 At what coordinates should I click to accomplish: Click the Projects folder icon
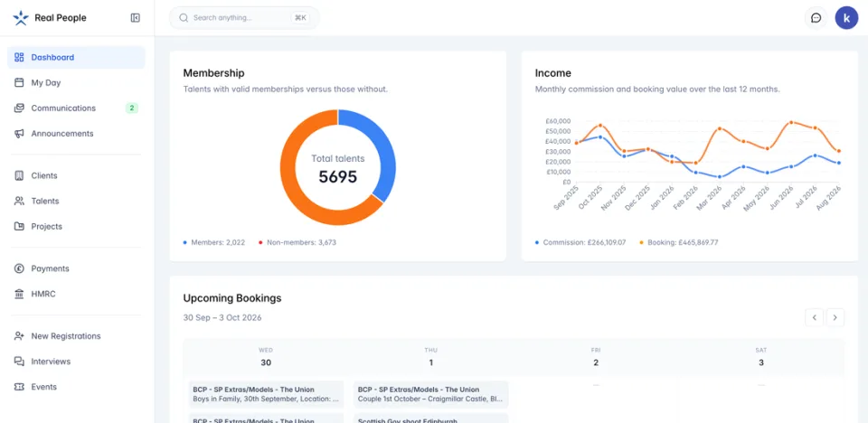tap(19, 227)
